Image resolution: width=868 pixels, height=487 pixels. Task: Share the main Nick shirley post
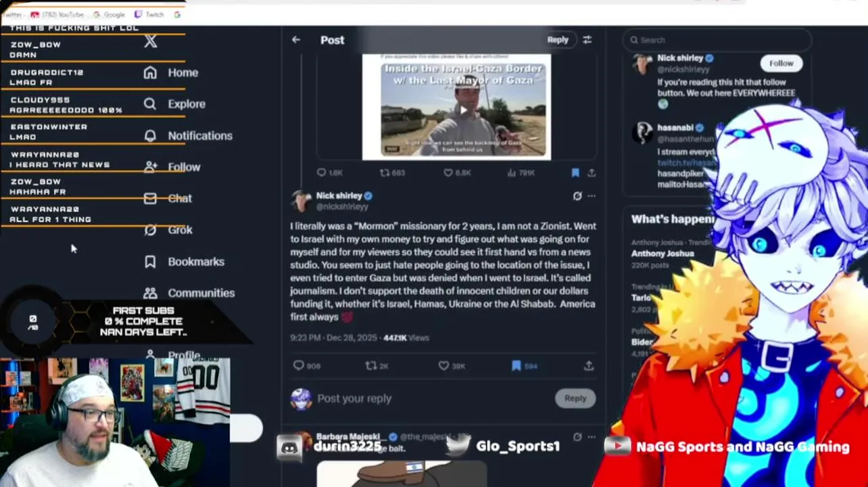[x=589, y=365]
